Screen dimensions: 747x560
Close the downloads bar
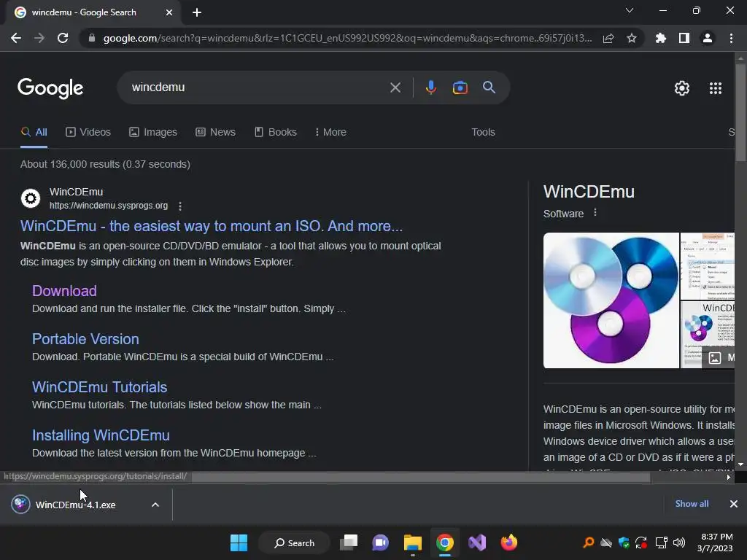click(x=734, y=504)
